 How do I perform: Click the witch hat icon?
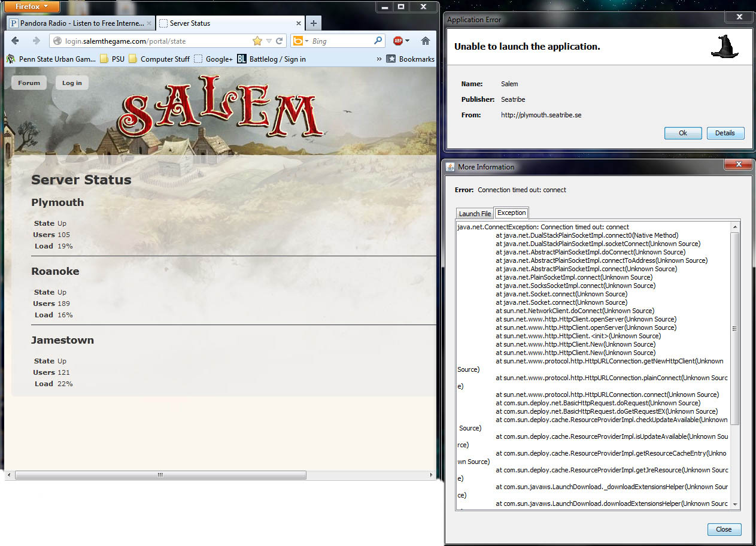tap(725, 47)
